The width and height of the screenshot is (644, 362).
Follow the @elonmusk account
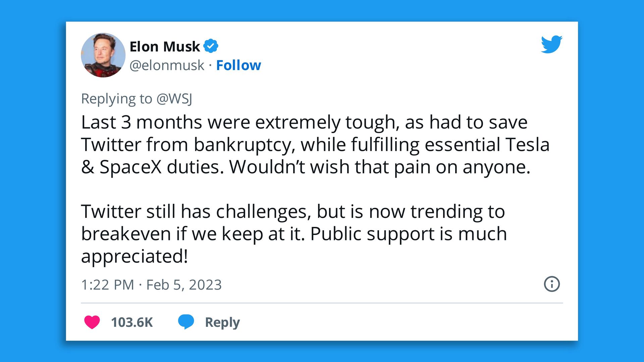[x=238, y=65]
